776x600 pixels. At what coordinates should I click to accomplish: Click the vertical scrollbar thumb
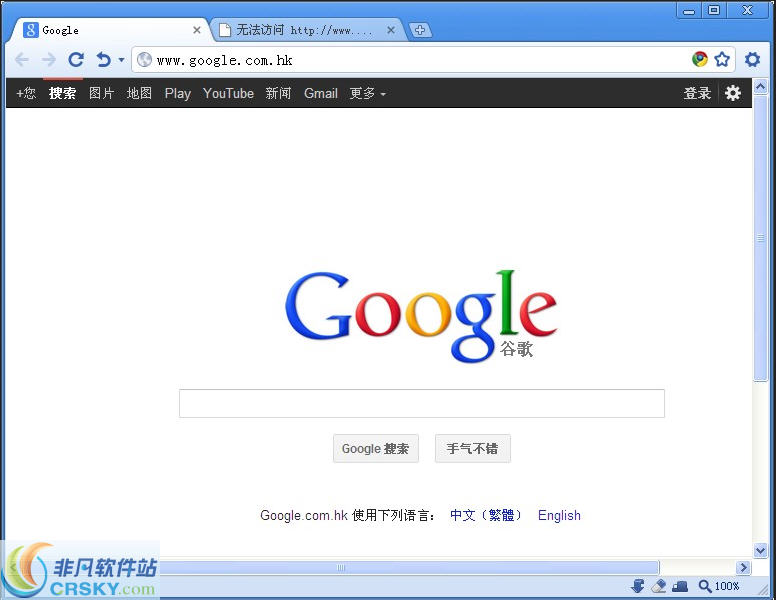[x=760, y=238]
